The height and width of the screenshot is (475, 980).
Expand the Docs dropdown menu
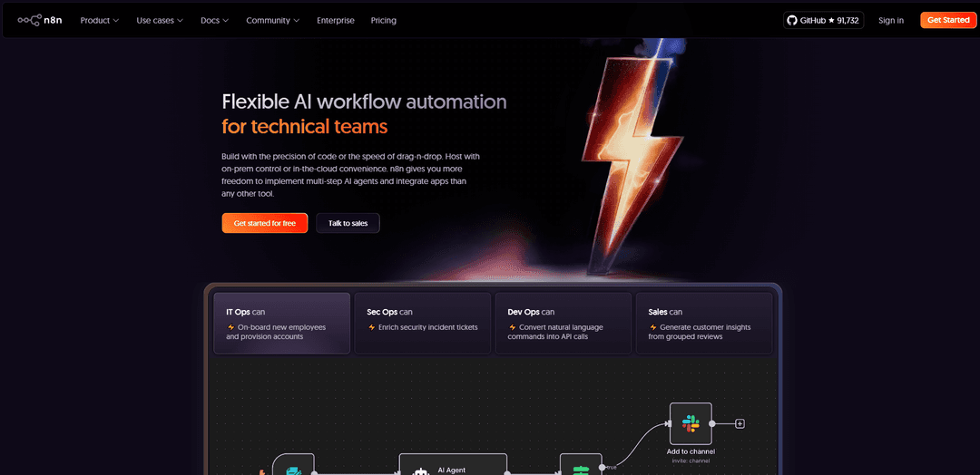click(214, 21)
